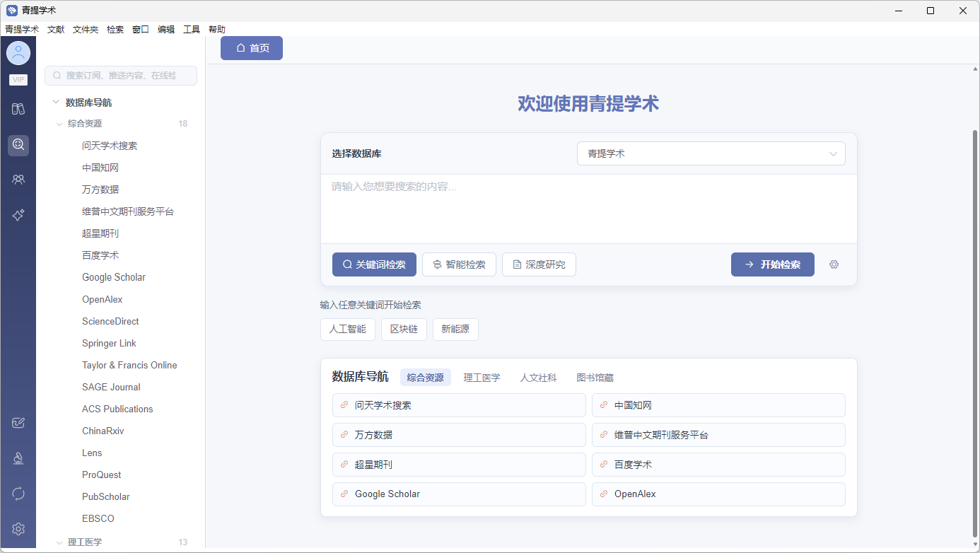Select the 人文社科 tab
This screenshot has height=553, width=980.
point(539,378)
